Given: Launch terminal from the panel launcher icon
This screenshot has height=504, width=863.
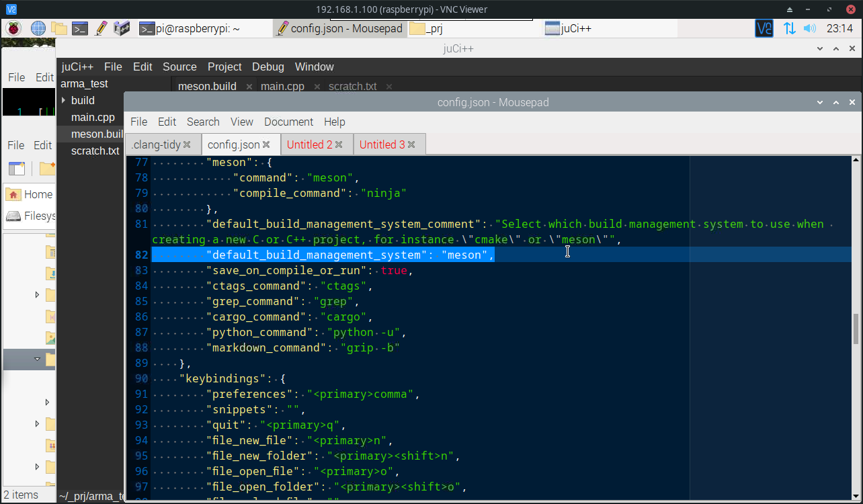Looking at the screenshot, I should click(x=80, y=28).
